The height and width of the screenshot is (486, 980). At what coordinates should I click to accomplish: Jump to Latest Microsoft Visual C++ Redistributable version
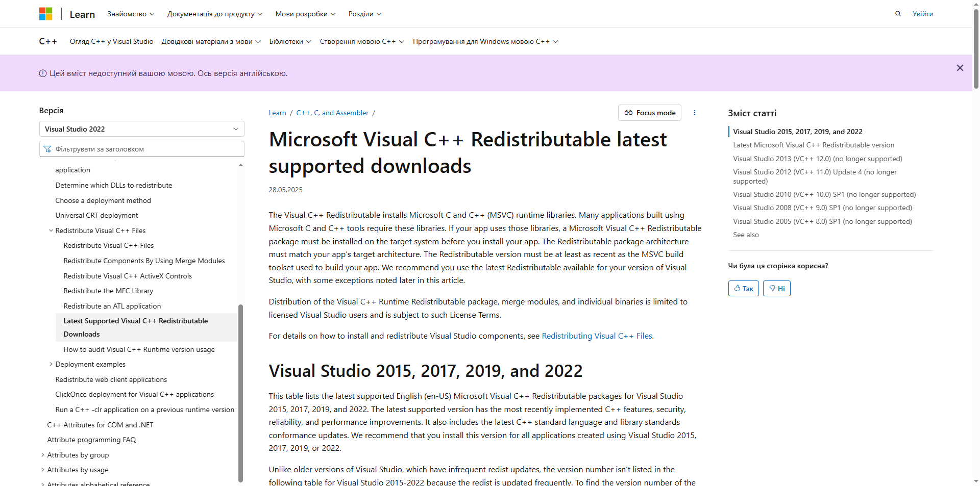pyautogui.click(x=814, y=145)
